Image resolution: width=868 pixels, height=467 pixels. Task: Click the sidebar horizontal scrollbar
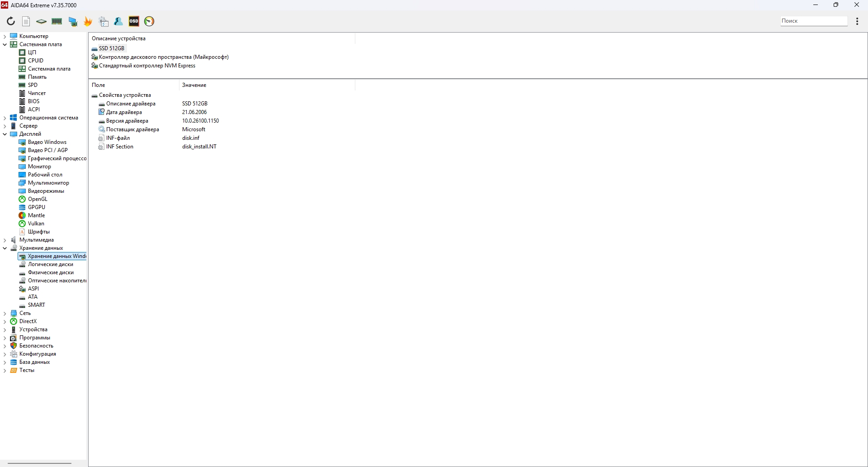tap(40, 463)
